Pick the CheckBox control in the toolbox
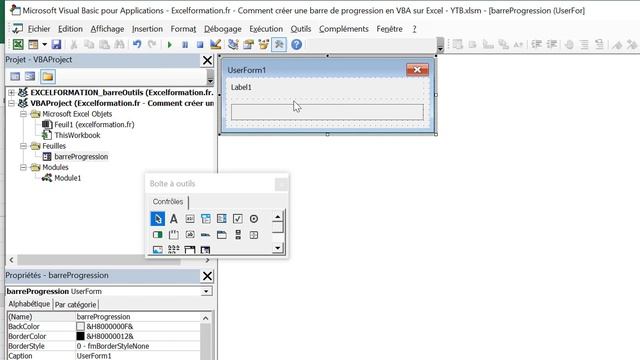The image size is (640, 360). (x=238, y=219)
